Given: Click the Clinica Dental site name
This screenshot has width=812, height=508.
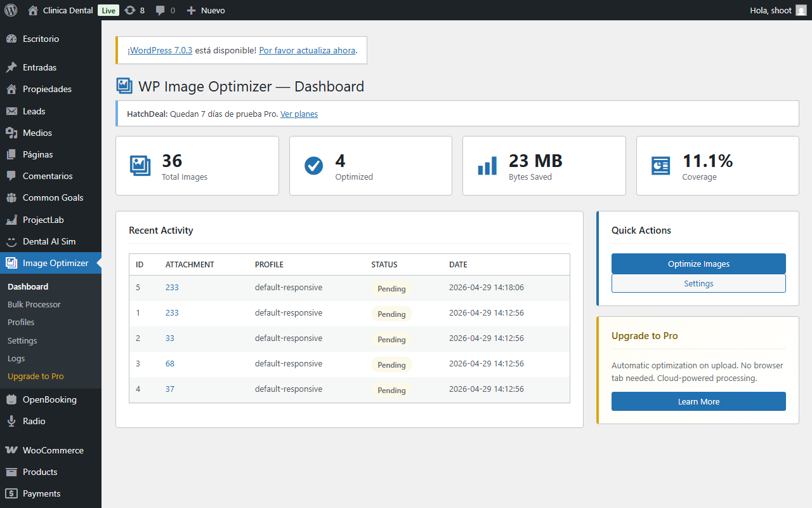Looking at the screenshot, I should pyautogui.click(x=68, y=10).
